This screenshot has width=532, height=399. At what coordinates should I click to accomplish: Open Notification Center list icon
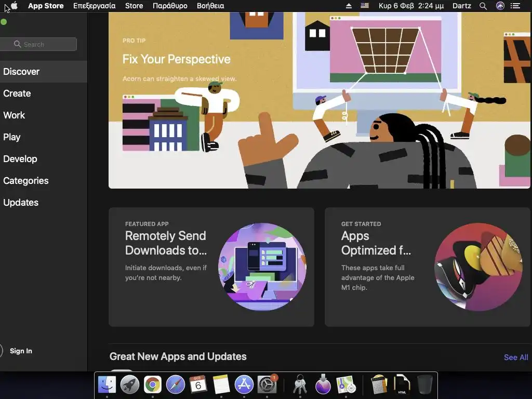(515, 6)
